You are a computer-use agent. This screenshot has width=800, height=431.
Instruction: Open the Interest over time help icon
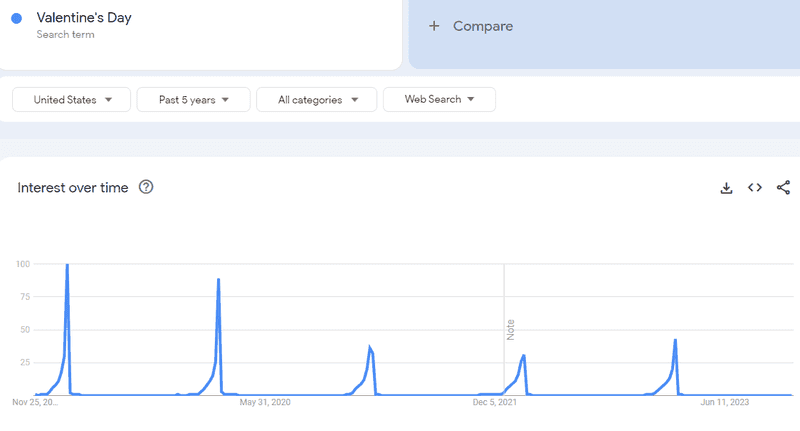tap(146, 187)
